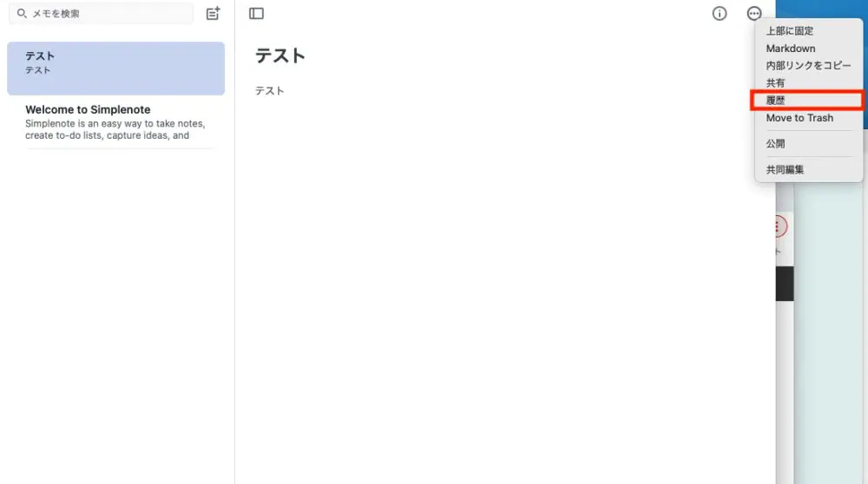
Task: Click the dark block at right edge
Action: coord(785,284)
